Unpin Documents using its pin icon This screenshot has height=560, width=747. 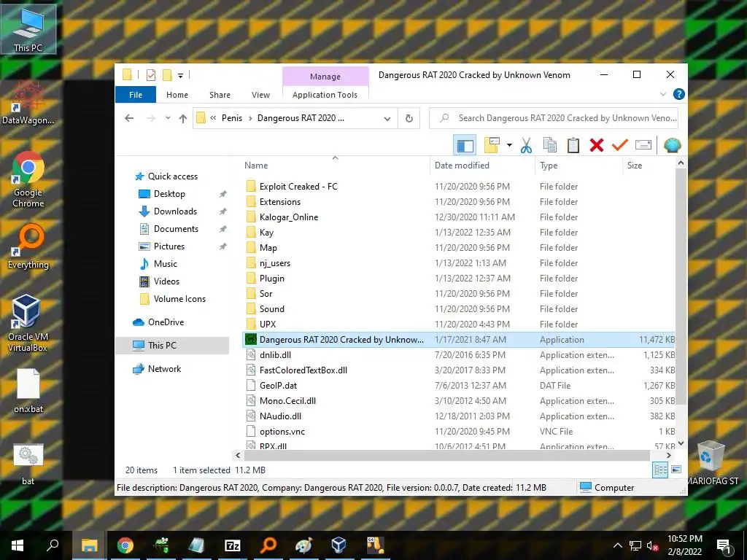(222, 229)
